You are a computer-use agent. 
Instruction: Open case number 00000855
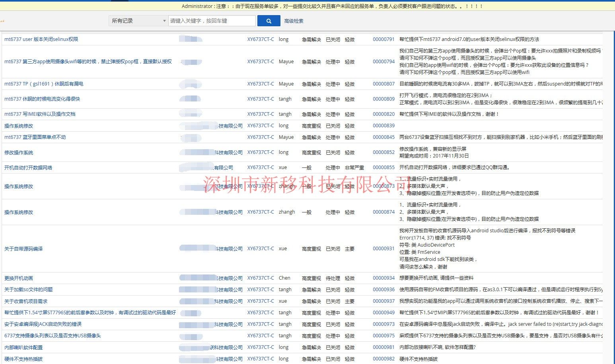point(383,167)
